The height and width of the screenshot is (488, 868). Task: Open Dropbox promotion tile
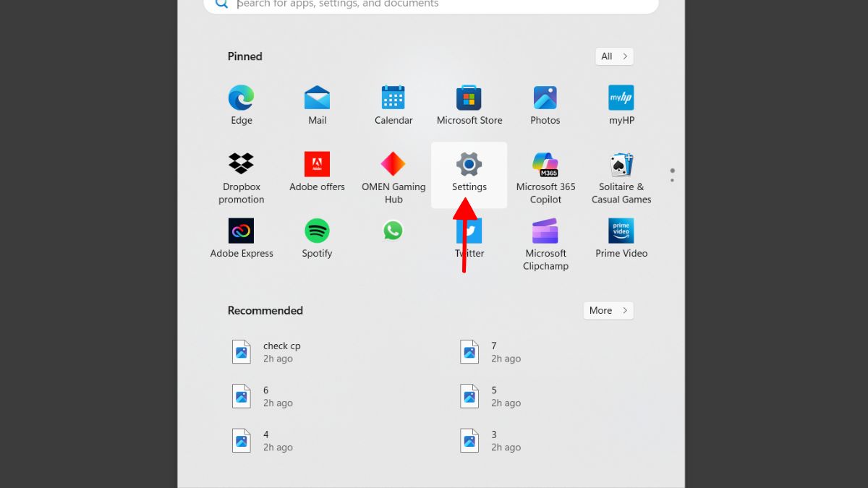[x=241, y=176]
